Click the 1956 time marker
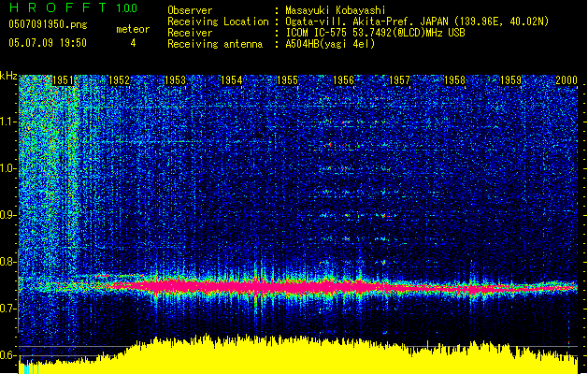Viewport: 588px width, 374px height. point(343,80)
